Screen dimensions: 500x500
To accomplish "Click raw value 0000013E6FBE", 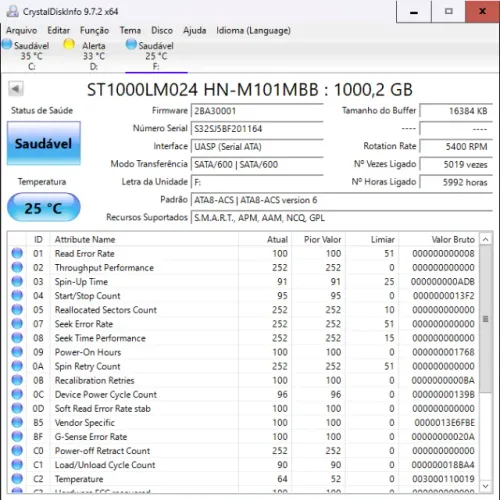I will pyautogui.click(x=444, y=423).
